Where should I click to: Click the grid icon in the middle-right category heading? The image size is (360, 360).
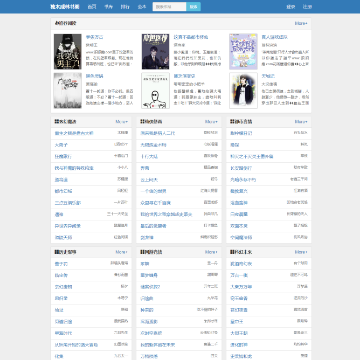click(232, 122)
